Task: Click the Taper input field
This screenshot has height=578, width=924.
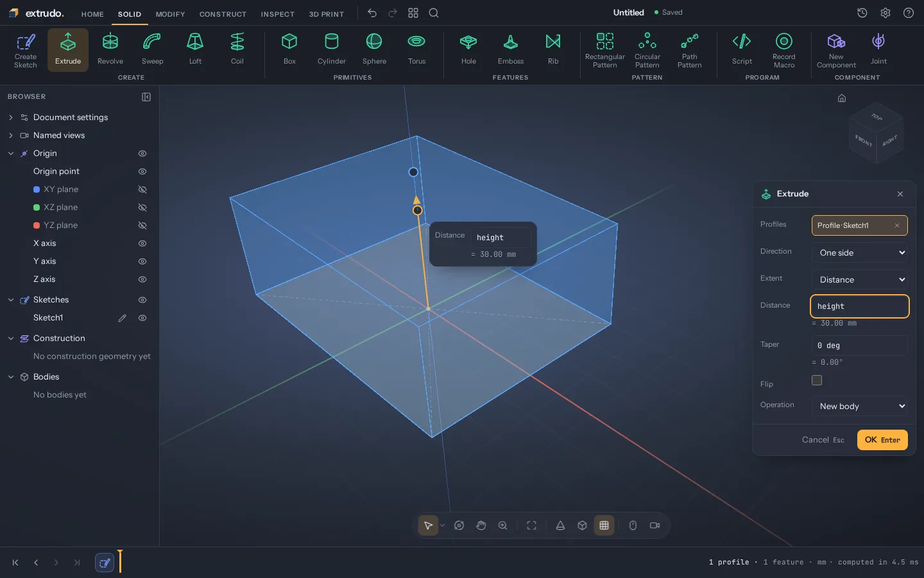Action: pos(860,346)
